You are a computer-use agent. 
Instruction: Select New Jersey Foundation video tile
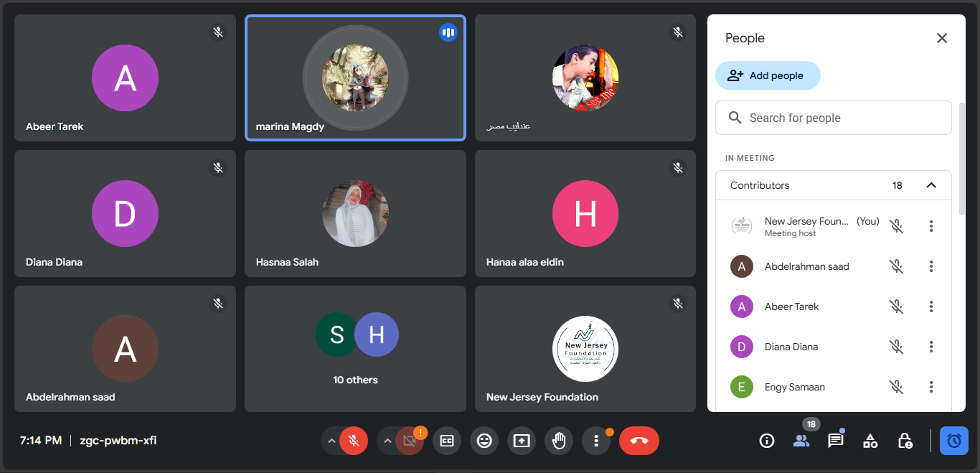pos(585,349)
